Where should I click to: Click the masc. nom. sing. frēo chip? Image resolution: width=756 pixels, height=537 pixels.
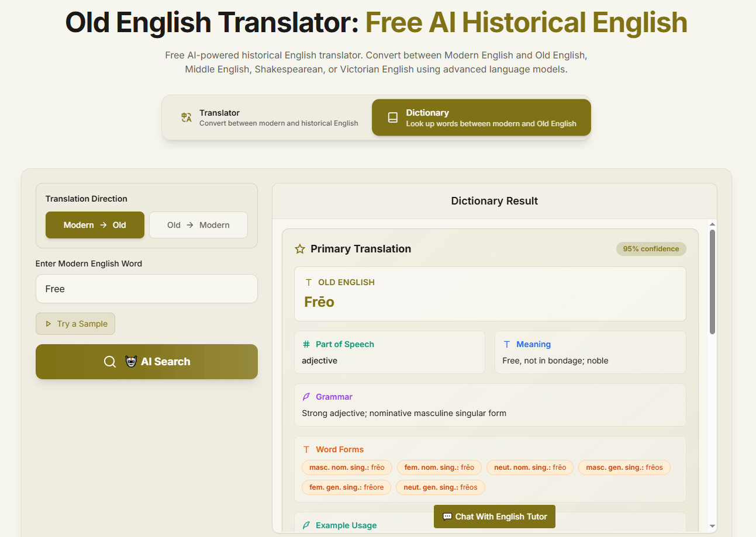(347, 467)
